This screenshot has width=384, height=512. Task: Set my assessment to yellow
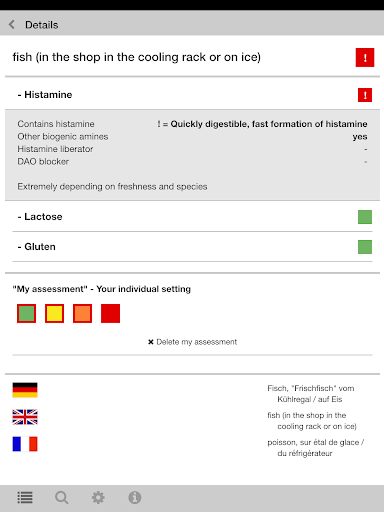point(54,313)
